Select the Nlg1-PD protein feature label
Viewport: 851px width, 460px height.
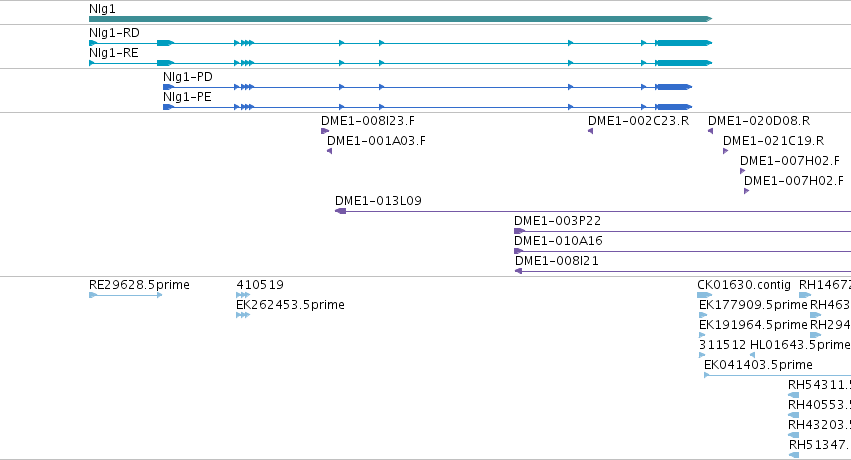point(188,77)
